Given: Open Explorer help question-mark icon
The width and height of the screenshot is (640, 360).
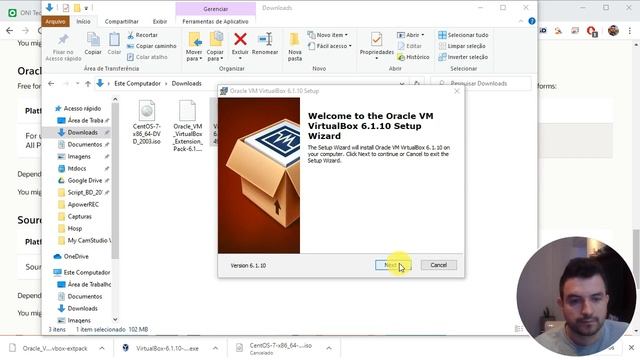Looking at the screenshot, I should 532,21.
